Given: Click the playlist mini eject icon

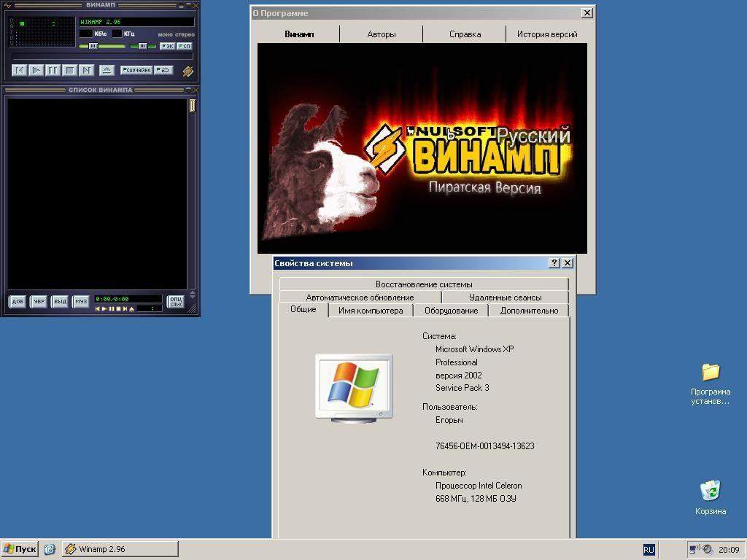Looking at the screenshot, I should pos(132,309).
